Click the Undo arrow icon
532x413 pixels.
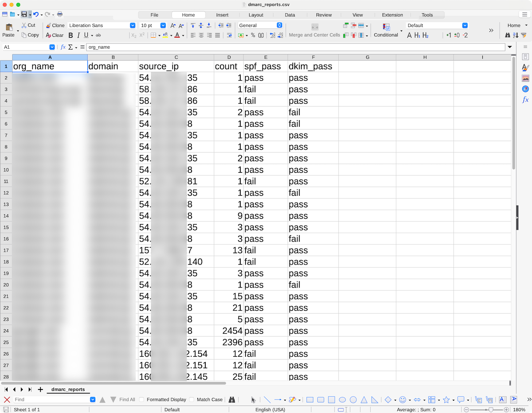pos(35,15)
